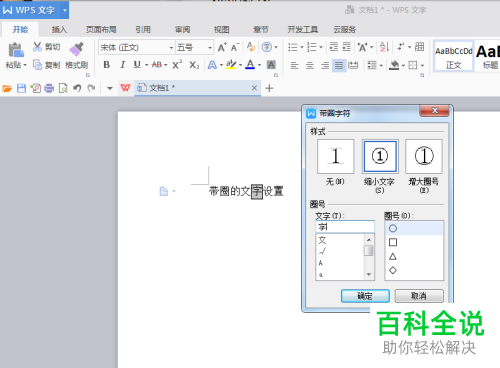Viewport: 500px width, 368px height.
Task: Expand the WPS application menu arrow
Action: point(65,10)
